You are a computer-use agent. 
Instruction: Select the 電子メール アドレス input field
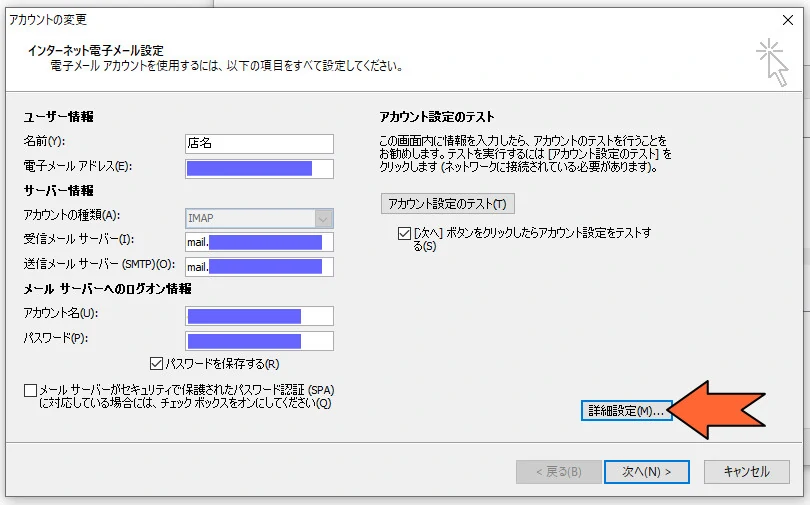pos(259,168)
